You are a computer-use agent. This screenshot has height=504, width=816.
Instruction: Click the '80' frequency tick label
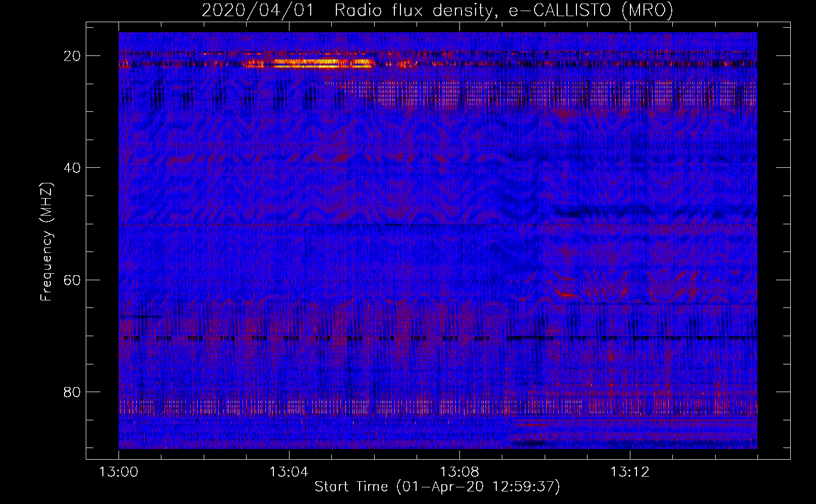pyautogui.click(x=72, y=392)
